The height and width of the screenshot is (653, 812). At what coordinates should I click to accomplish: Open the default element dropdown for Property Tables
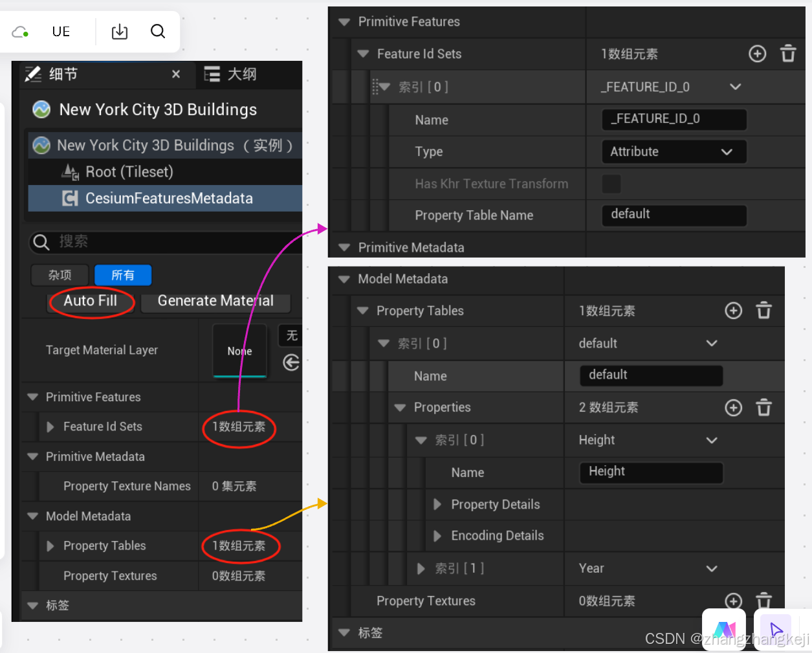coord(712,343)
